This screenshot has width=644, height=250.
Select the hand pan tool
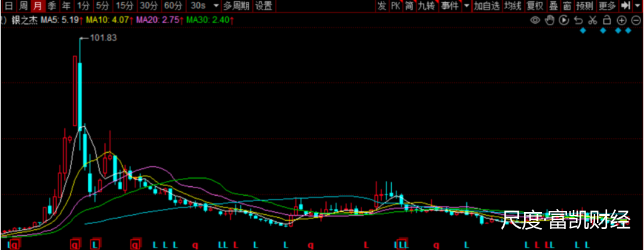[549, 20]
